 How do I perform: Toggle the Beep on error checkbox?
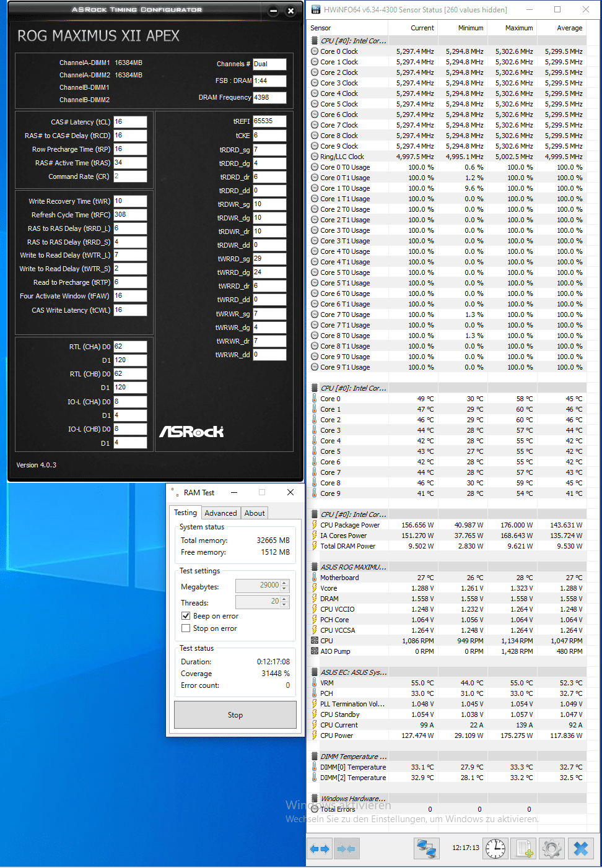point(186,616)
